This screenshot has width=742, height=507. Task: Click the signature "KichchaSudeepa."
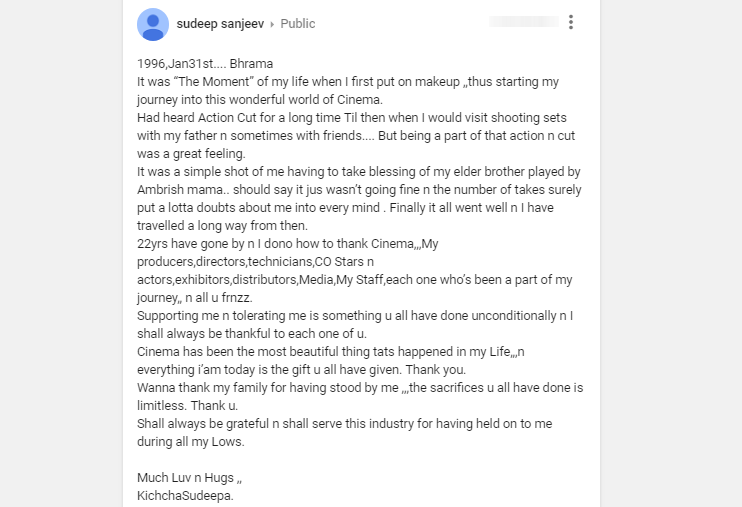(186, 495)
